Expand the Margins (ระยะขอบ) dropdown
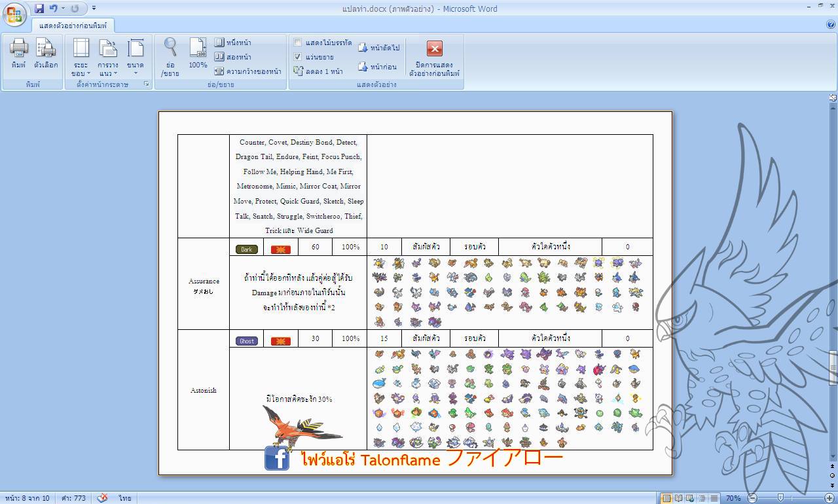838x504 pixels. (x=81, y=58)
